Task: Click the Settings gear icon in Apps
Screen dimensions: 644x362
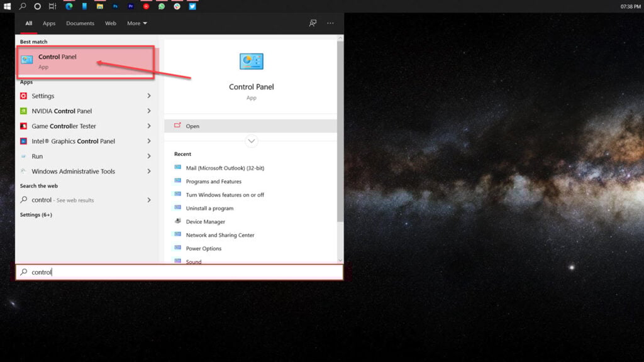Action: click(24, 96)
